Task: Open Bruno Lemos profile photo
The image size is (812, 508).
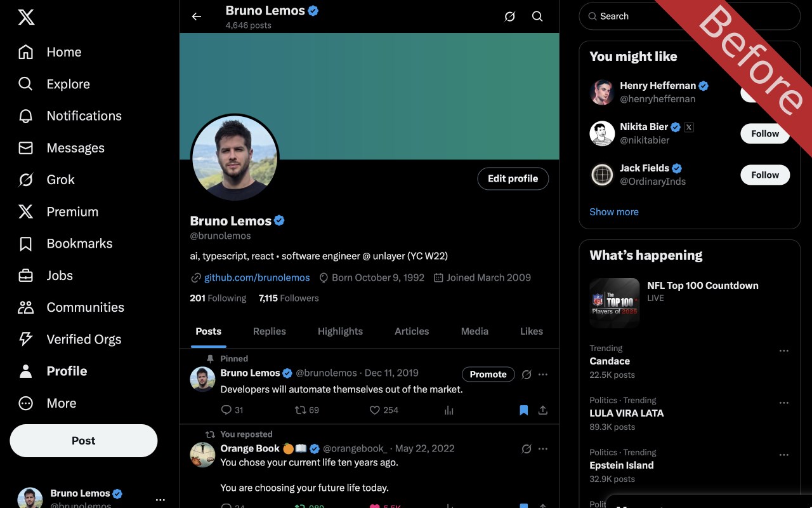Action: pyautogui.click(x=235, y=159)
